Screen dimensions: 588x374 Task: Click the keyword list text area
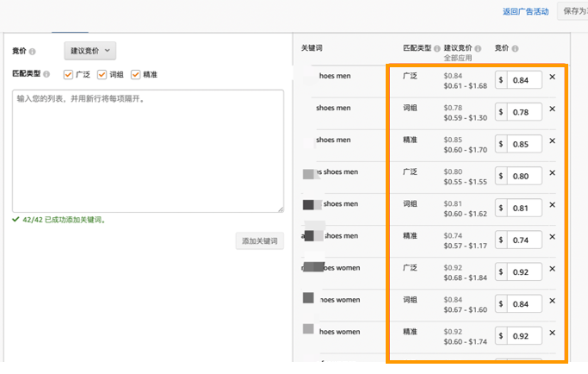point(147,151)
